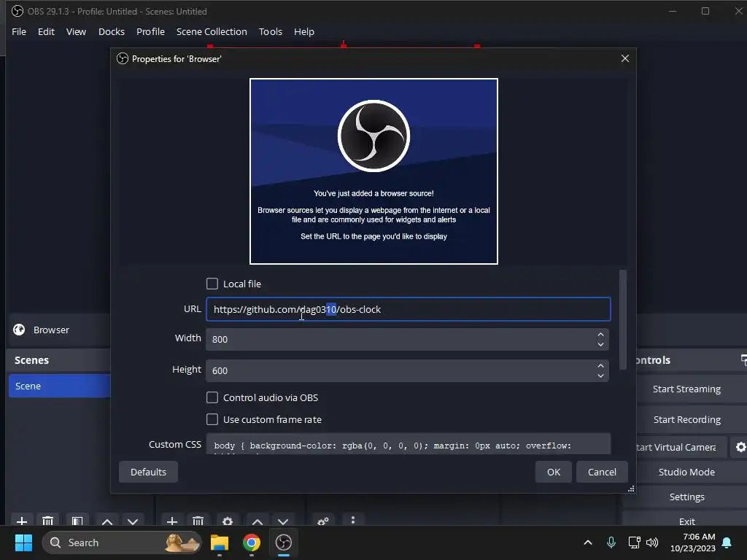Click Cancel in Browser properties
Viewport: 747px width, 560px height.
[602, 472]
